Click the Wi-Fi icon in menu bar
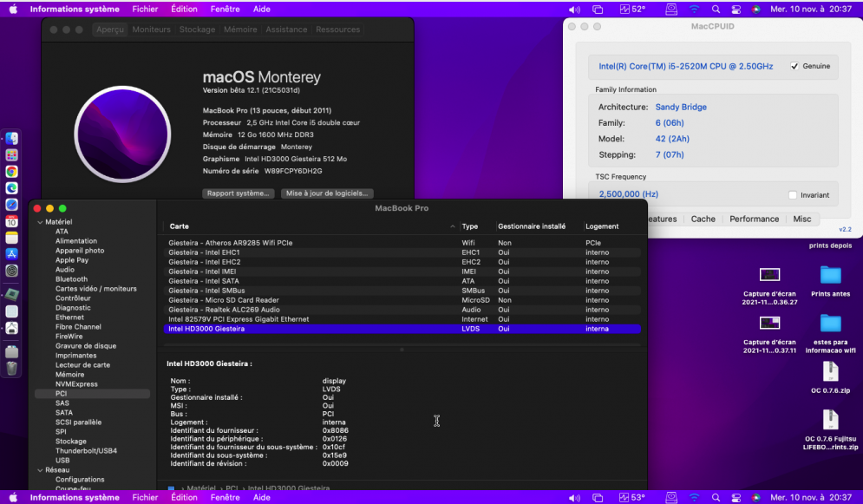The width and height of the screenshot is (863, 504). tap(694, 9)
